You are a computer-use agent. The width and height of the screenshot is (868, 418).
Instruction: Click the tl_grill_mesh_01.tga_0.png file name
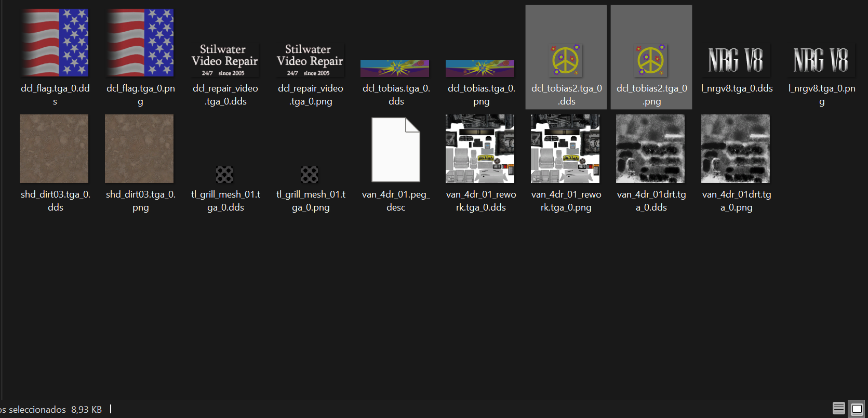[311, 201]
